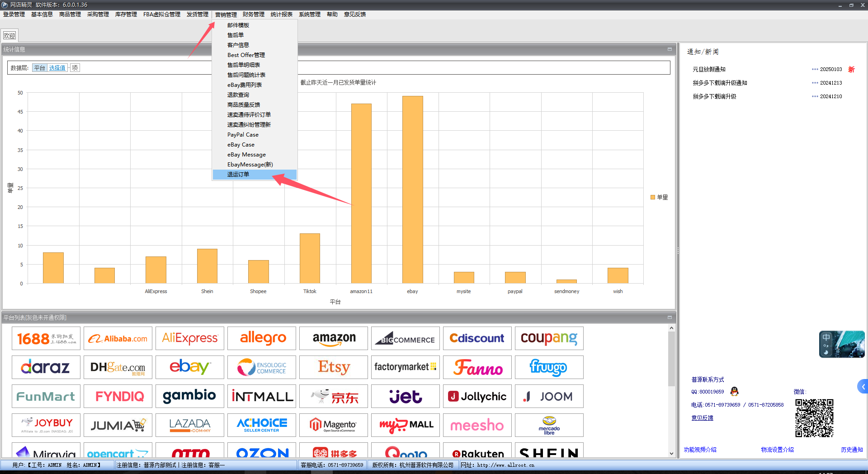Open the 营销管理 menu

(x=226, y=14)
